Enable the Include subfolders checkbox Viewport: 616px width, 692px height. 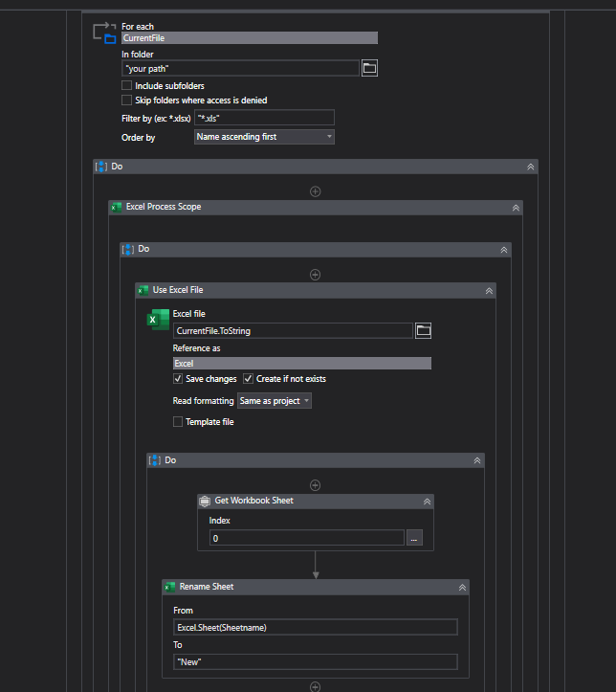127,86
